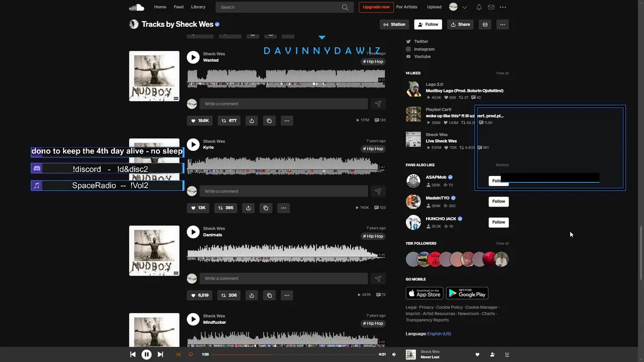This screenshot has width=644, height=362.
Task: Click the Hip Hop tag on Wanted
Action: [x=373, y=61]
